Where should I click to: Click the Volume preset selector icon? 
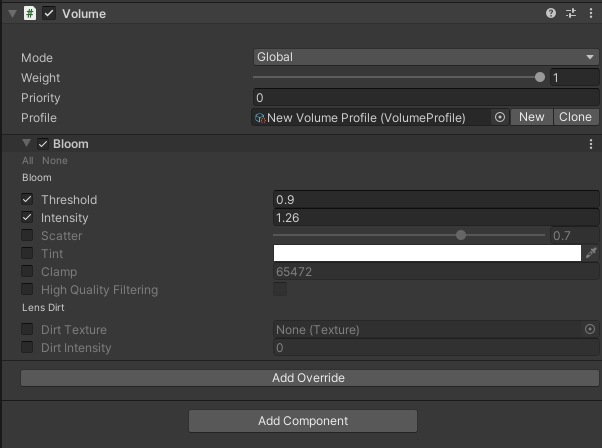pos(571,14)
